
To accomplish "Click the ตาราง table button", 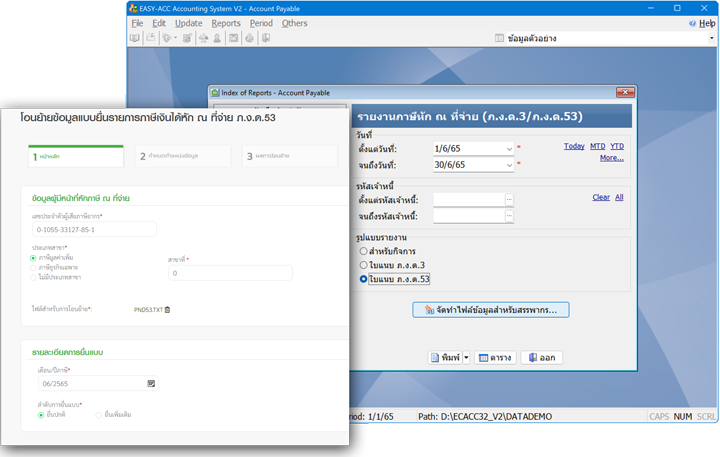I will (495, 358).
